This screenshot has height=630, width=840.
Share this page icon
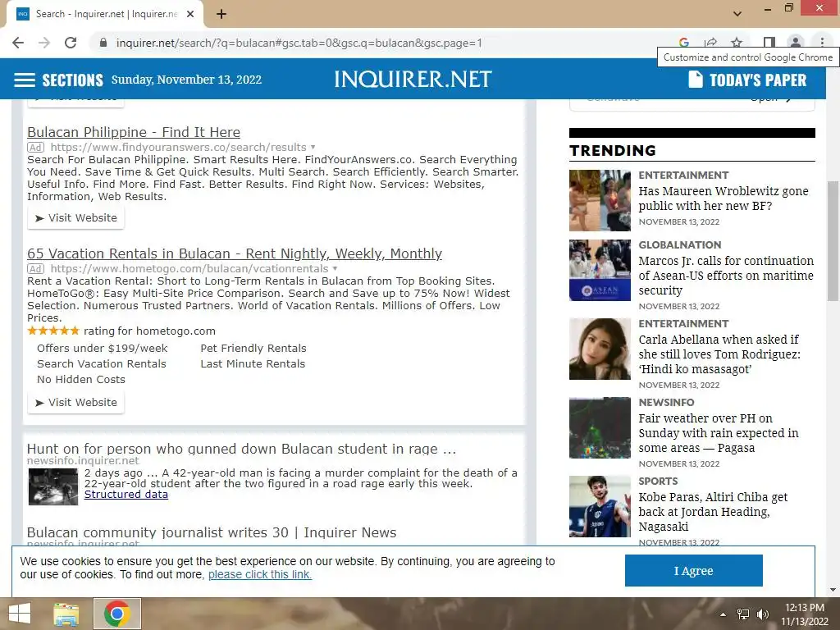pyautogui.click(x=711, y=43)
